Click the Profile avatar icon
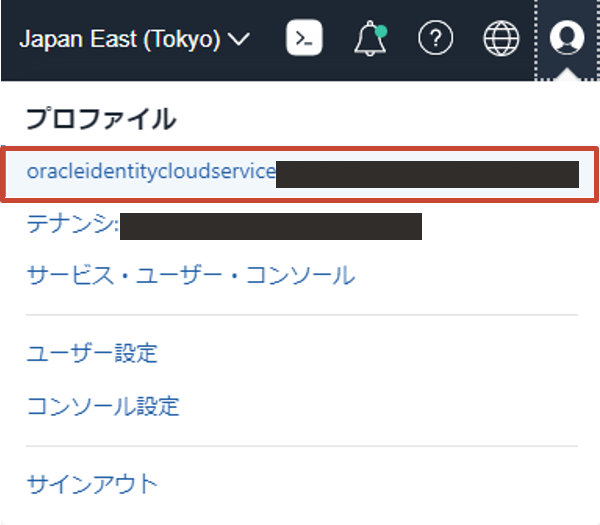600x525 pixels. tap(567, 39)
